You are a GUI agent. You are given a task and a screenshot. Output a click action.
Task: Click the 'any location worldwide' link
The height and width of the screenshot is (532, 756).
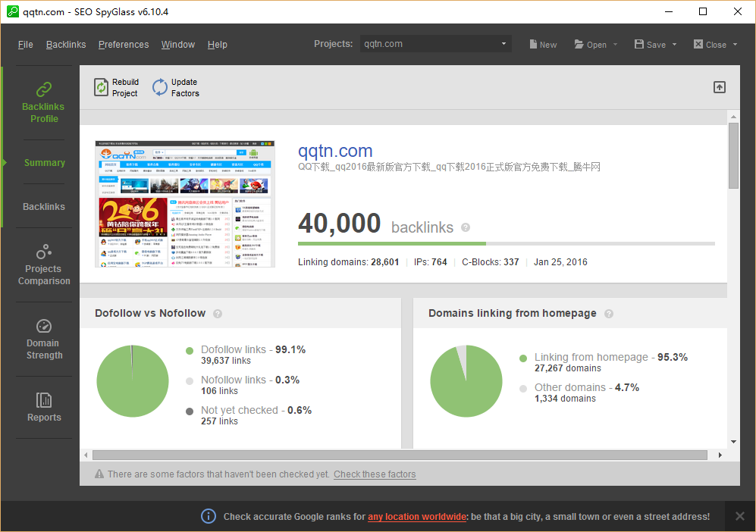417,517
